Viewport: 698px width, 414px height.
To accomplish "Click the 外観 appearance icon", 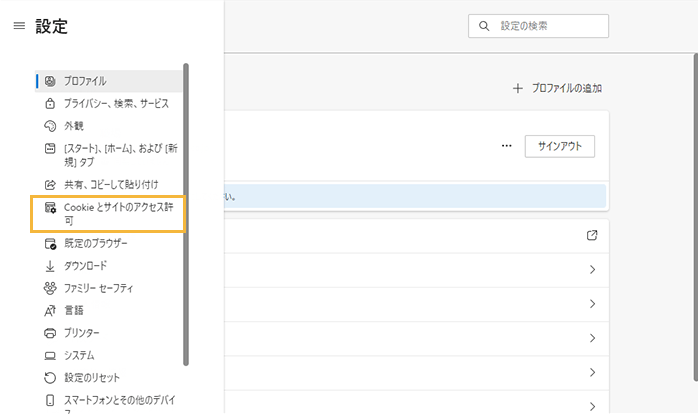I will (x=50, y=126).
